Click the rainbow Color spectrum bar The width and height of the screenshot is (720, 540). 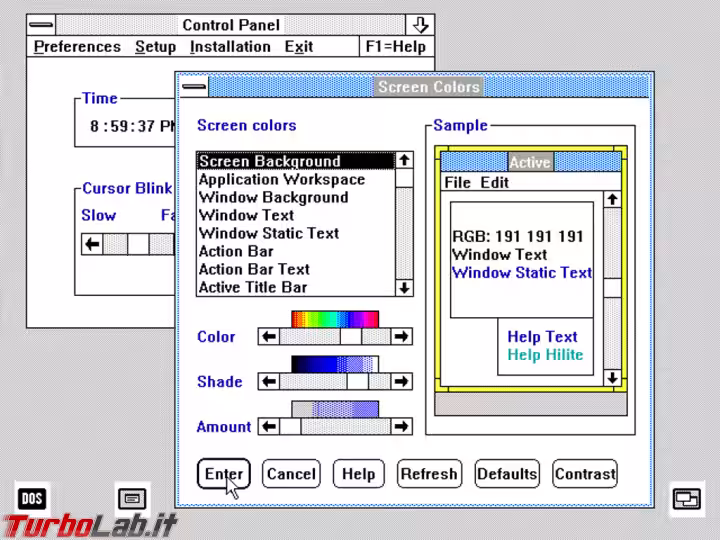coord(335,319)
